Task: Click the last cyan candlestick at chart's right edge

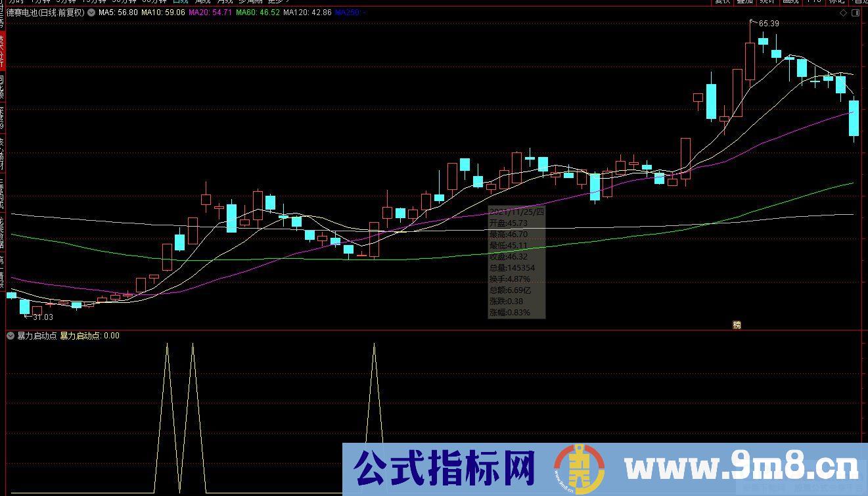Action: pos(854,118)
